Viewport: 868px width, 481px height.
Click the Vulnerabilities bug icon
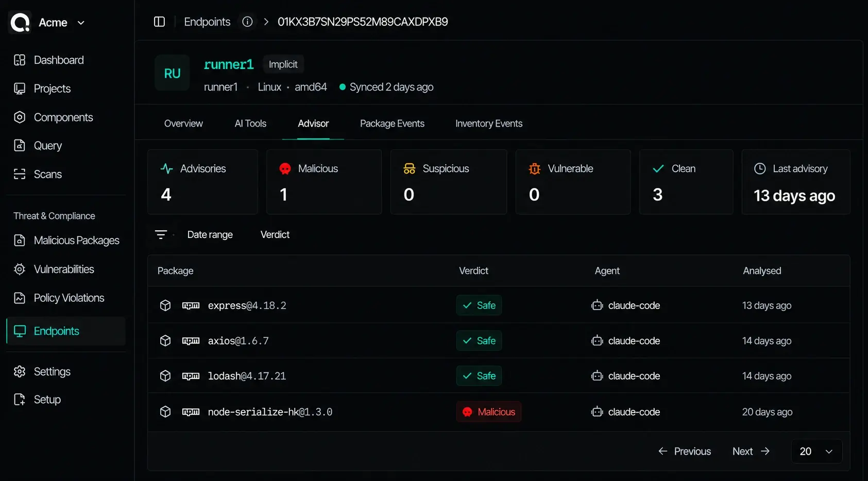[20, 269]
